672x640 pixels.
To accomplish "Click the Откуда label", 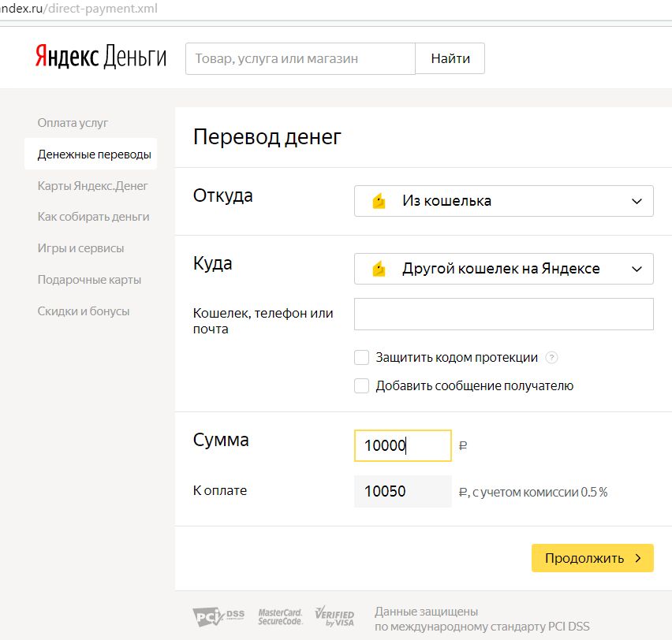I will click(x=223, y=196).
